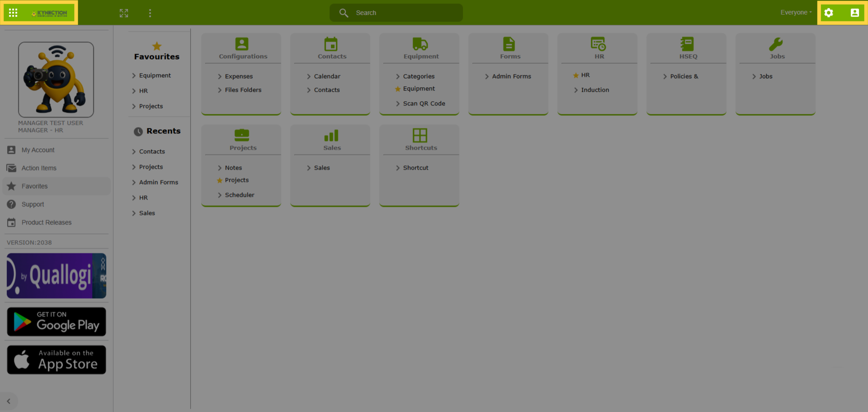
Task: Click the Configurations module icon
Action: click(242, 44)
